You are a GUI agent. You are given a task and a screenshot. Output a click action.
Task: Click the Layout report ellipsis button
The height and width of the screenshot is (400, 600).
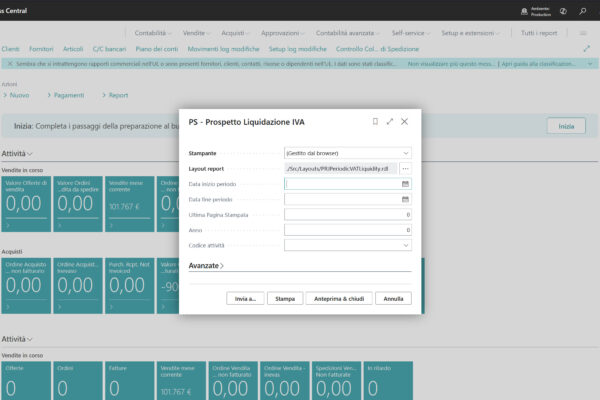click(x=405, y=168)
